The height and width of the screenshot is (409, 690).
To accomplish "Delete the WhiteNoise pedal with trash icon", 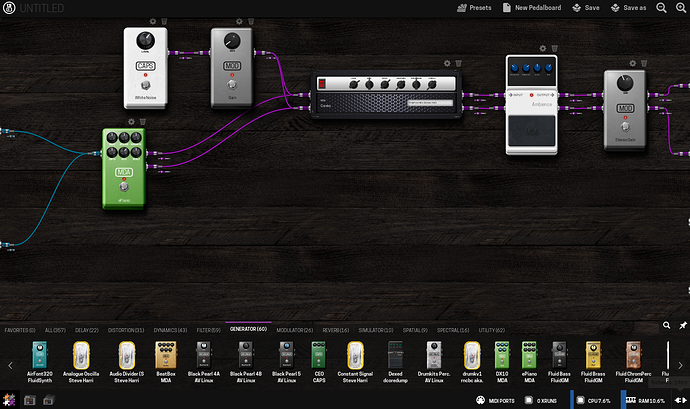I will click(164, 21).
